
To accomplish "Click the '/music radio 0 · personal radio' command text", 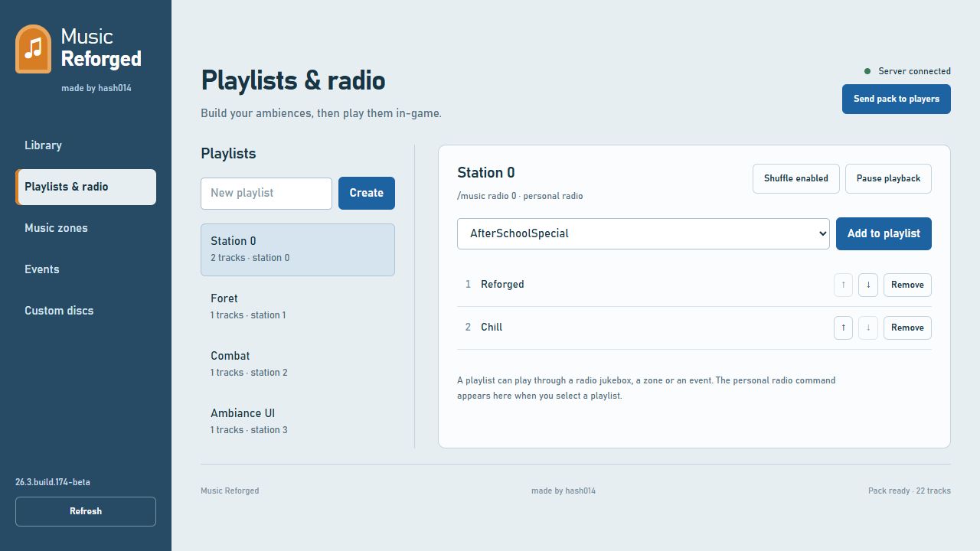I will click(520, 196).
